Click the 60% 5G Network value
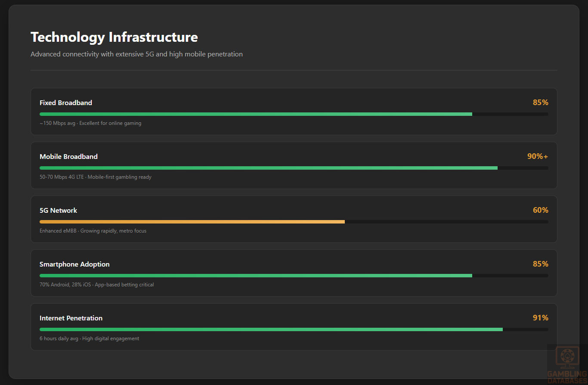This screenshot has width=588, height=385. (540, 210)
